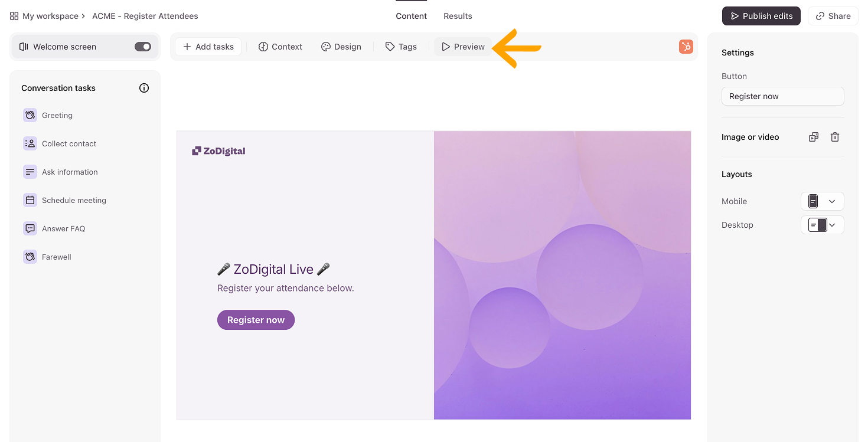Click the replace image or video icon
Viewport: 868px width, 442px height.
(x=814, y=137)
